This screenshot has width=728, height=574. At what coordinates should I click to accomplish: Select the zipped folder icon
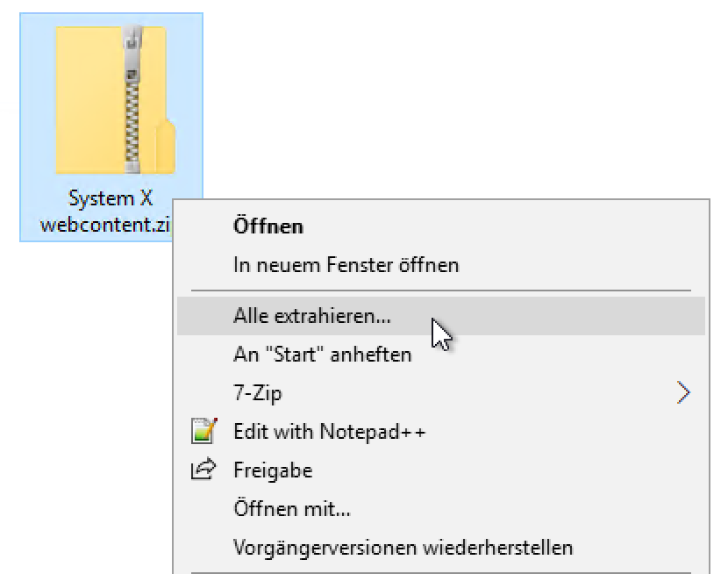(x=111, y=101)
